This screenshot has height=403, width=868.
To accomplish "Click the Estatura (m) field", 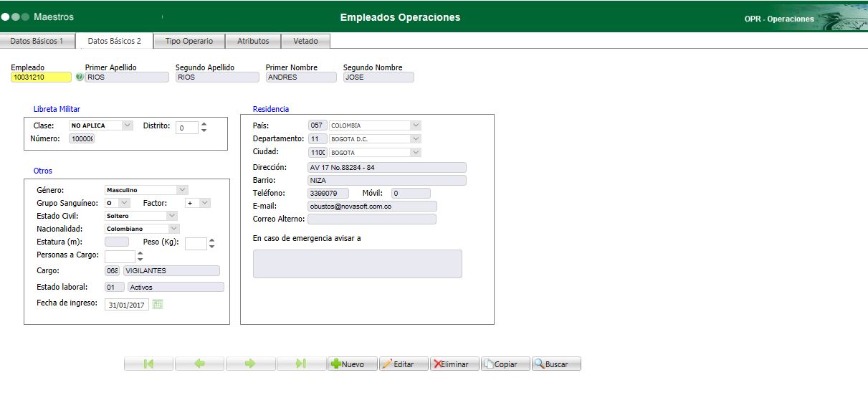I will tap(117, 242).
